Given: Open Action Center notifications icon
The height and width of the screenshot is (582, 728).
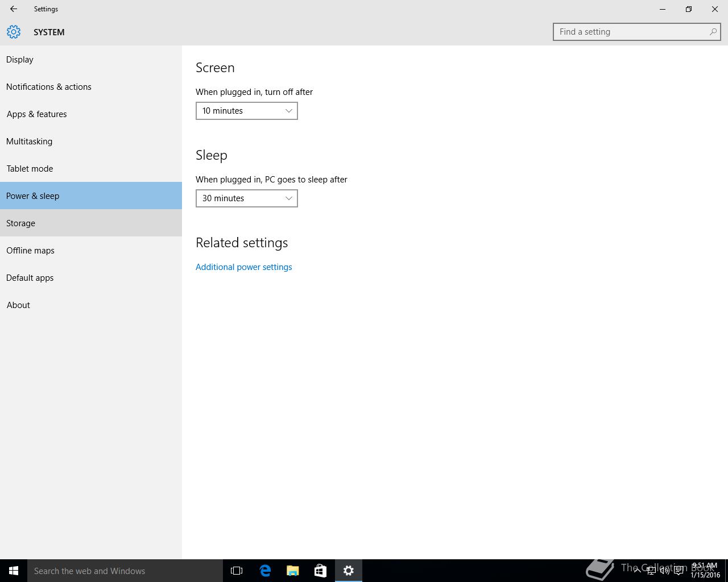Looking at the screenshot, I should pyautogui.click(x=679, y=571).
